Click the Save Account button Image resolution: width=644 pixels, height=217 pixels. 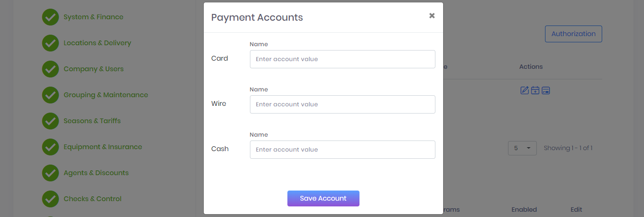pyautogui.click(x=323, y=198)
